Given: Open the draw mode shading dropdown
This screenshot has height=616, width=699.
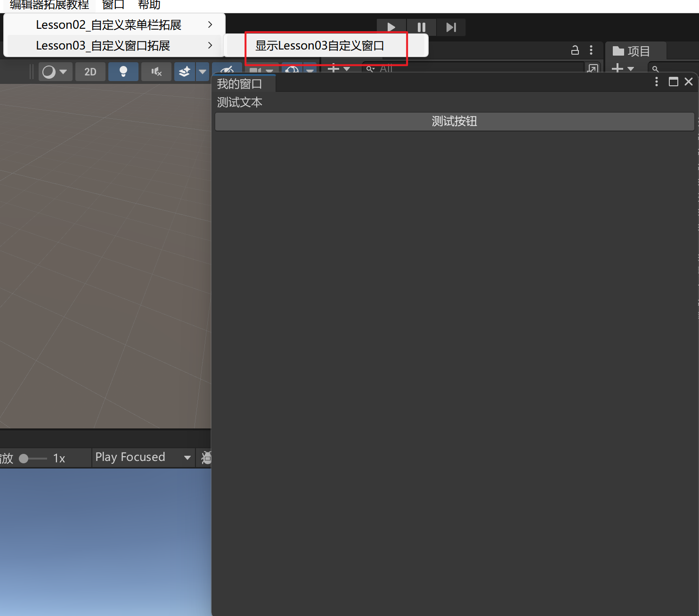Looking at the screenshot, I should (55, 72).
